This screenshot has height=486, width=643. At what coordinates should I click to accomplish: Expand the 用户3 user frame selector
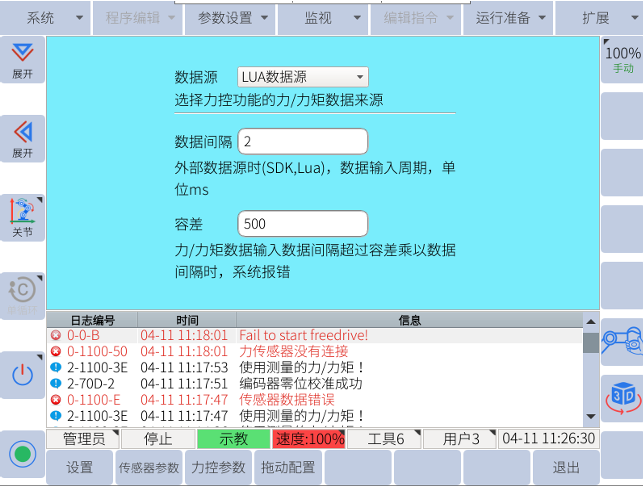460,439
